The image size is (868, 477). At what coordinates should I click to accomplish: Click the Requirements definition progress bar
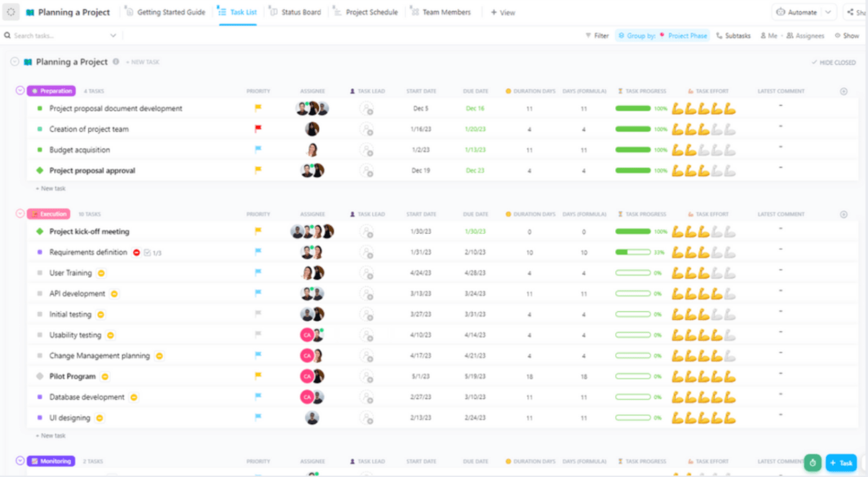(632, 252)
